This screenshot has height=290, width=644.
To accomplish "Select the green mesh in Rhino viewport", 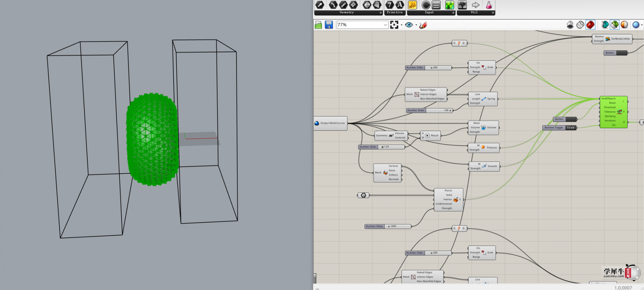I will [152, 139].
